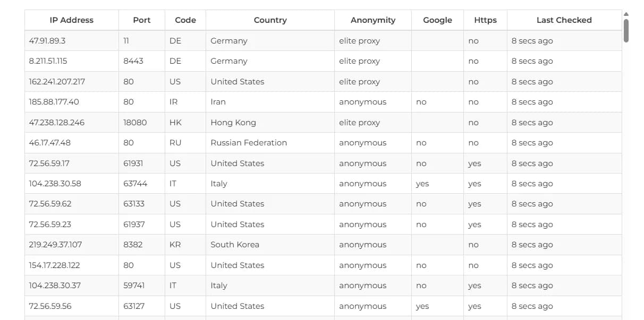This screenshot has height=320, width=644.
Task: Click the Russian Federation country cell
Action: pos(248,143)
